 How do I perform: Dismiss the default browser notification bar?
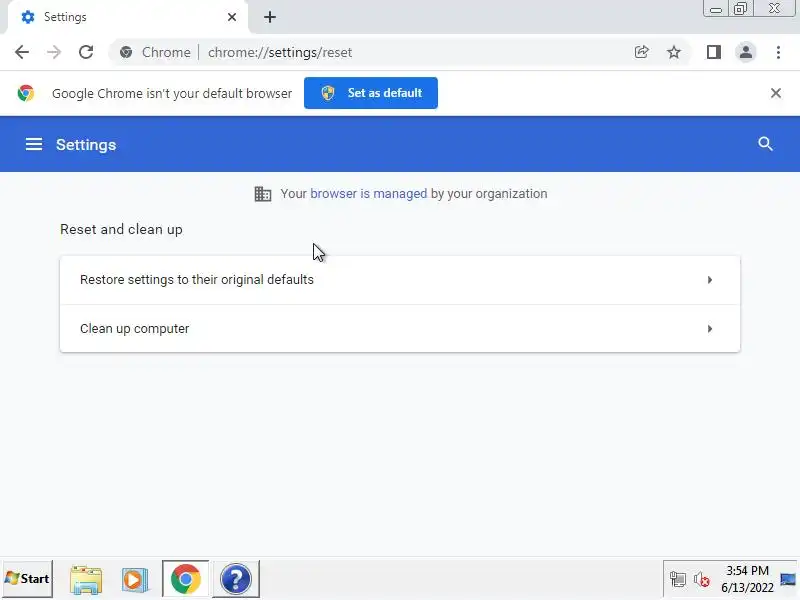coord(776,93)
